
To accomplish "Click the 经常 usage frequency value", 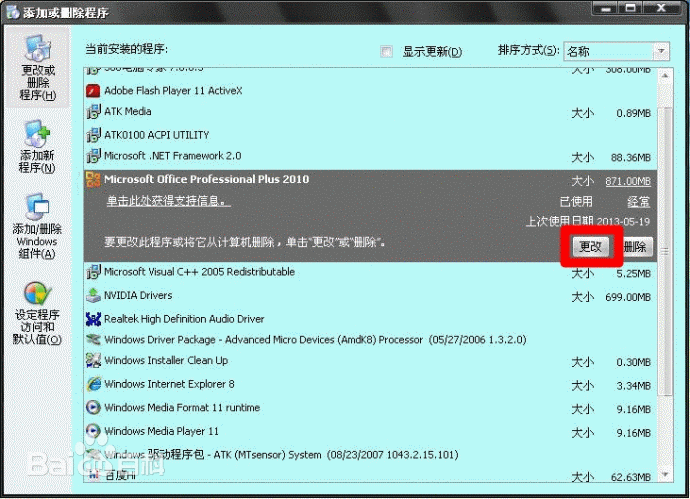I will [x=639, y=202].
